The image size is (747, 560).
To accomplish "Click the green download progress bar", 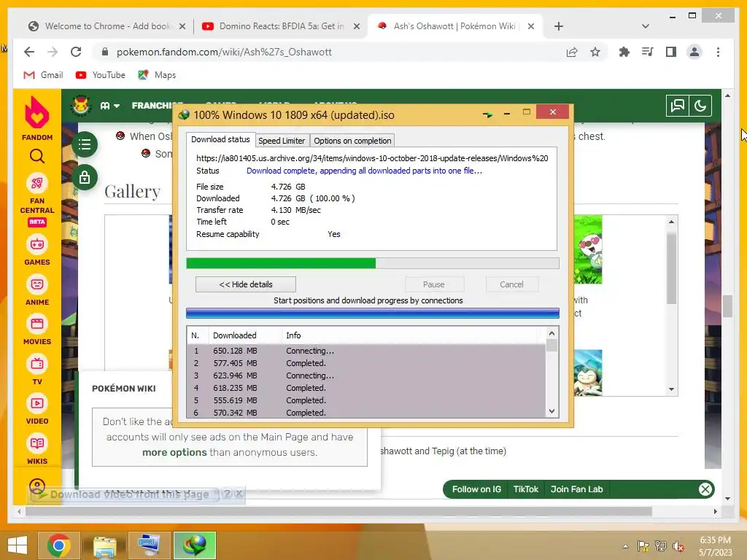I will (373, 262).
